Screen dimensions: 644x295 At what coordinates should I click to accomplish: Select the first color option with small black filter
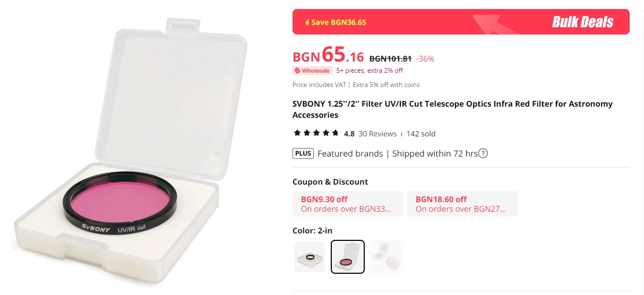point(310,257)
